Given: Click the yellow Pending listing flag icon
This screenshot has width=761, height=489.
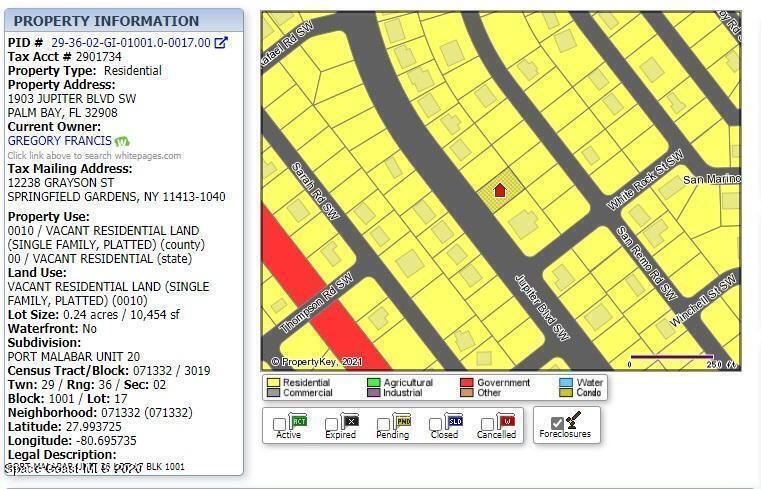Looking at the screenshot, I should coord(403,421).
